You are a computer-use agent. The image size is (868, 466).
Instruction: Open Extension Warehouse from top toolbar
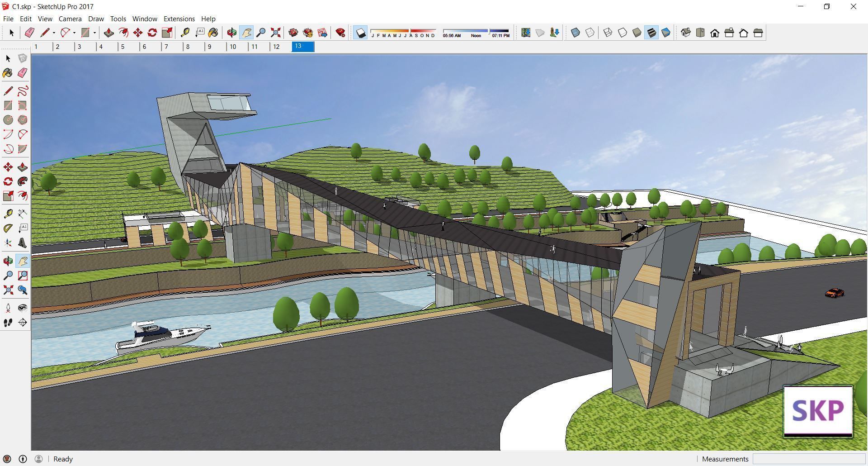point(308,33)
